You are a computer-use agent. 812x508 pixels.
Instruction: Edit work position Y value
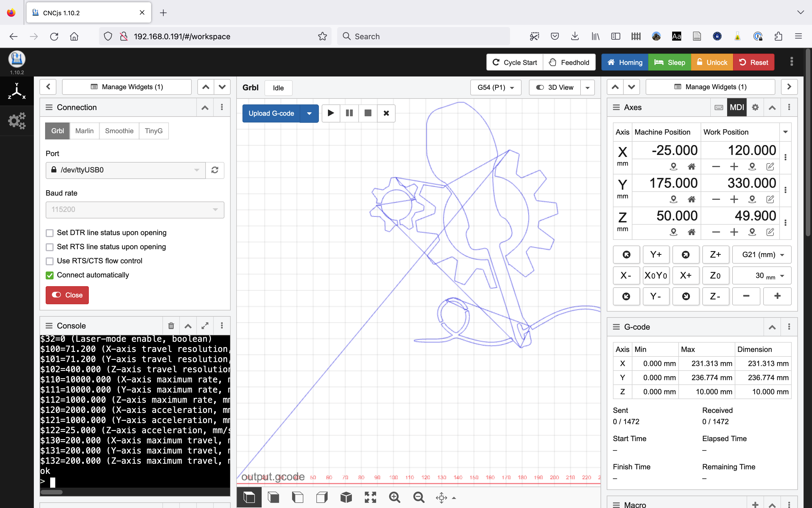[770, 199]
